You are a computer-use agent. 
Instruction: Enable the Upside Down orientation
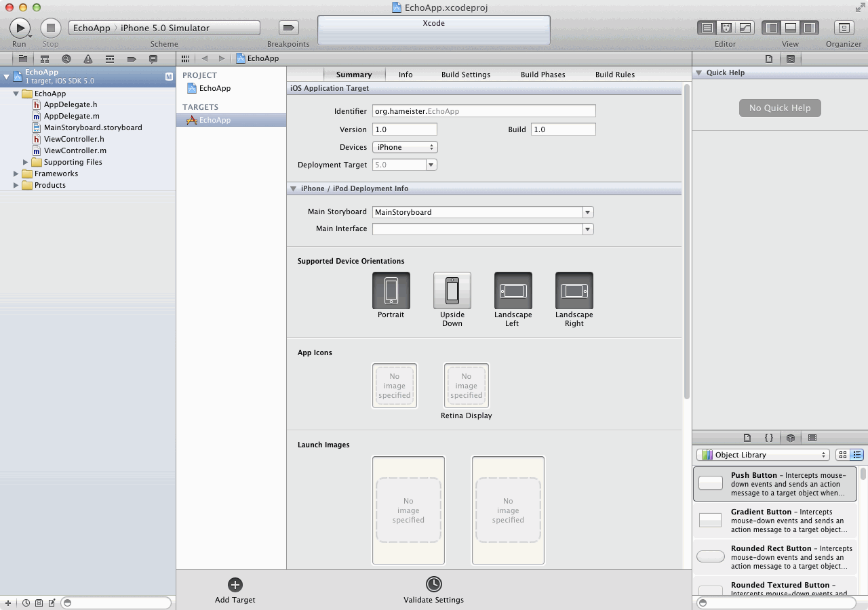pos(452,291)
